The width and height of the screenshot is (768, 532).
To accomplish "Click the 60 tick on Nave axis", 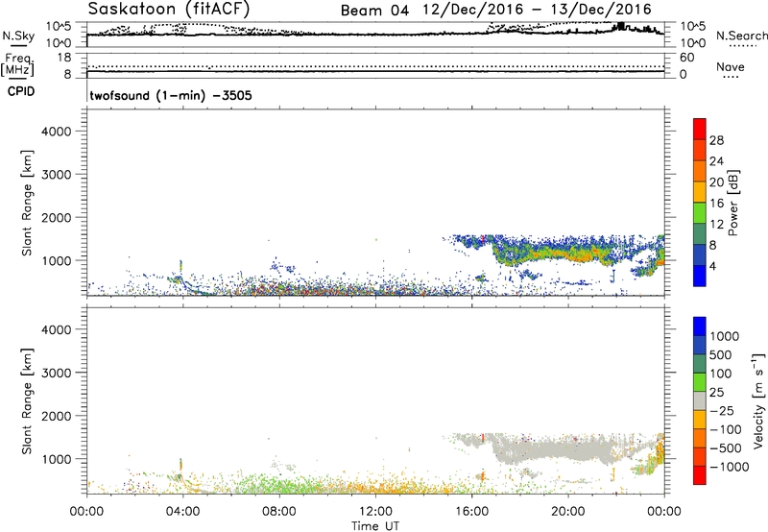I will (x=686, y=58).
